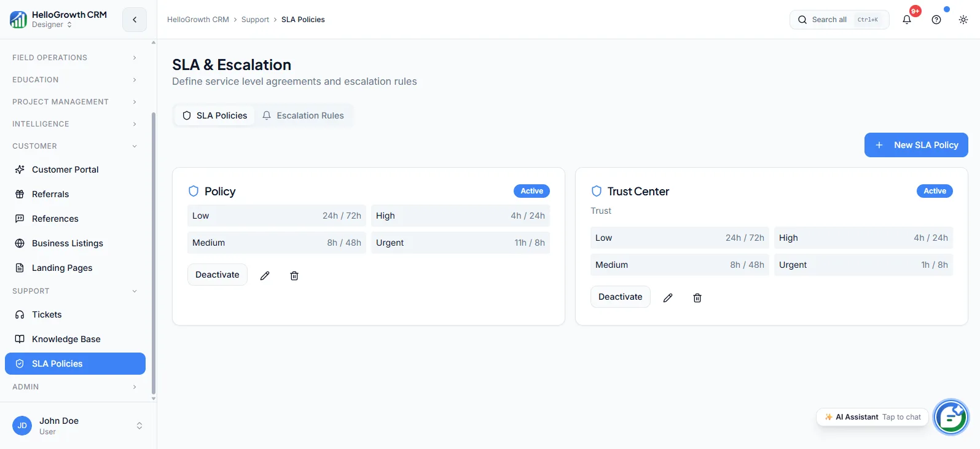Screen dimensions: 980x449
Task: Deactivate the Trust Center SLA
Action: pos(621,297)
